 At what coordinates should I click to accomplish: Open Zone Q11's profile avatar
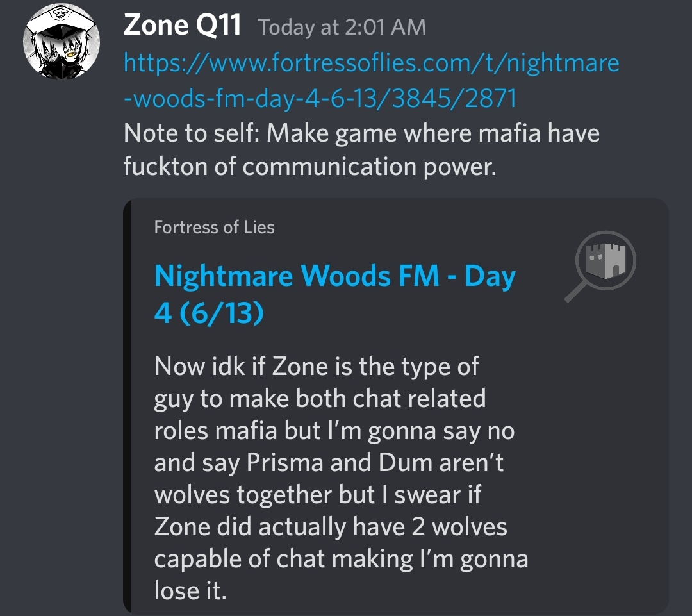point(62,42)
